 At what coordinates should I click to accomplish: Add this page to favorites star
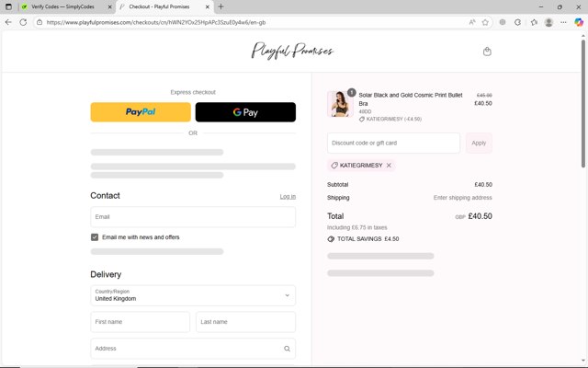pyautogui.click(x=485, y=22)
